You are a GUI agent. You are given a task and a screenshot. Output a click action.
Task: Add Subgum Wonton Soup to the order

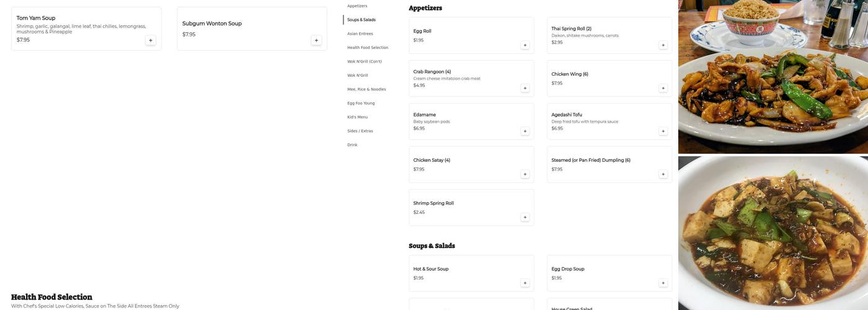(x=316, y=40)
